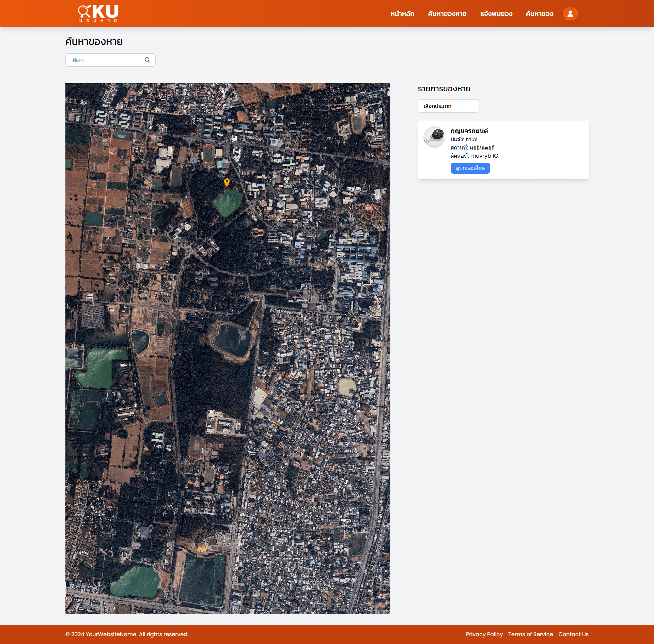This screenshot has width=654, height=644.
Task: Click the KU magnifier logo
Action: click(x=98, y=14)
